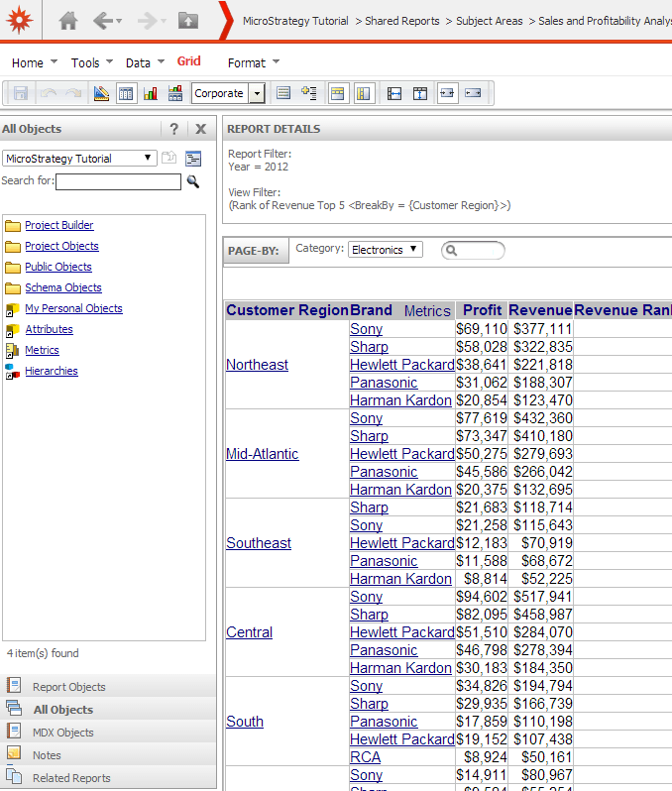This screenshot has width=672, height=791.
Task: Open the Corporate autostyle dropdown
Action: click(x=258, y=93)
